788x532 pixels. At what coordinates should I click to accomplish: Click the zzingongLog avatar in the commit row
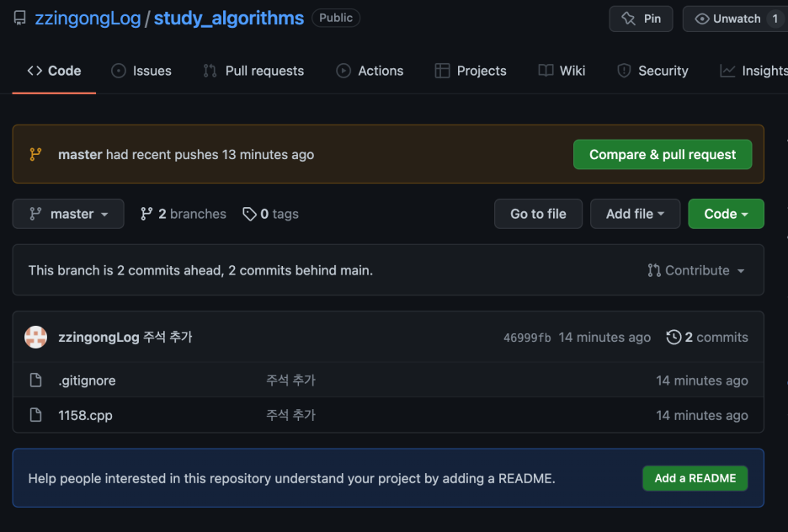[35, 337]
